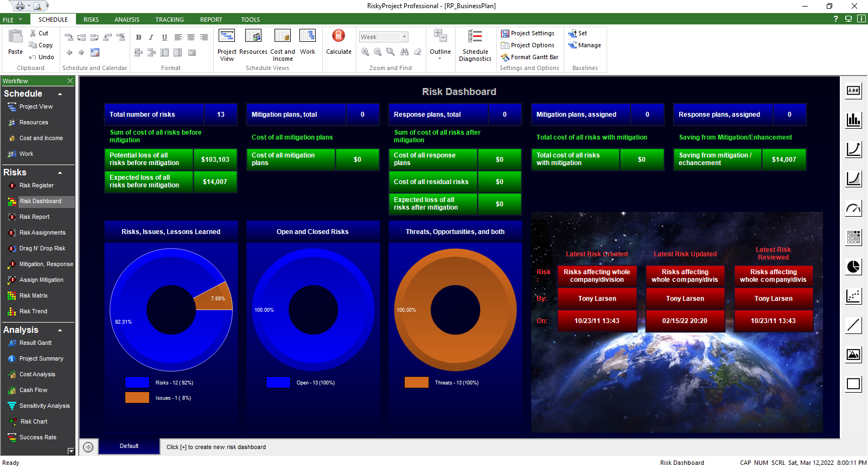Toggle bold text formatting
Screen dimensions: 868x467
click(138, 37)
